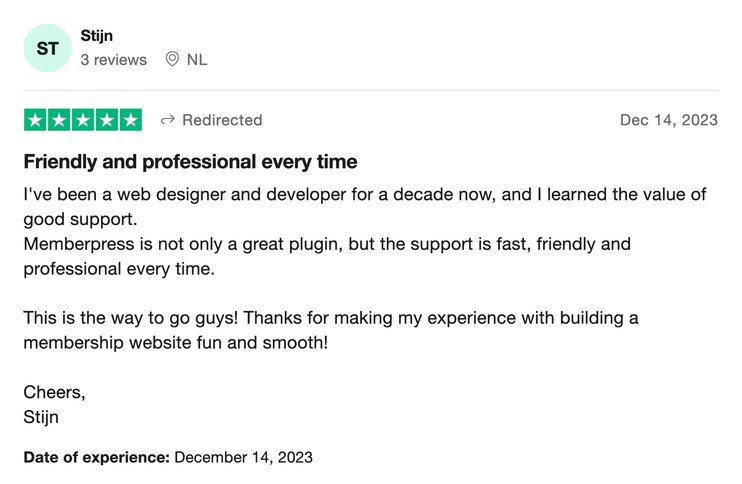Open the "Friendly and professional every time" title
The height and width of the screenshot is (484, 742).
190,162
